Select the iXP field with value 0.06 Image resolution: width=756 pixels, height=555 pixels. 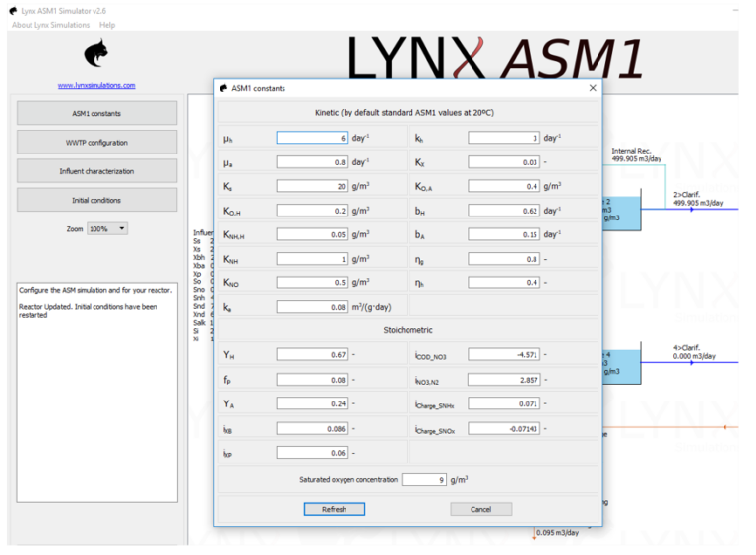(x=312, y=453)
